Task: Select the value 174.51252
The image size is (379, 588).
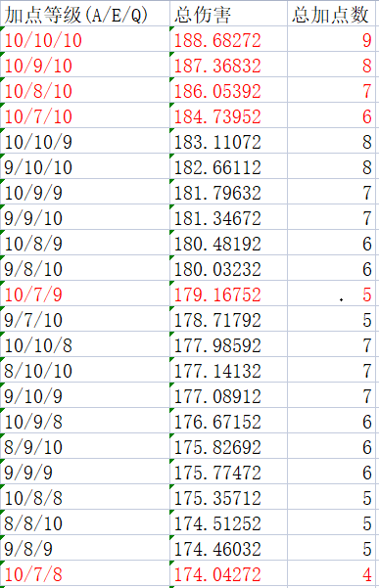Action: [228, 523]
